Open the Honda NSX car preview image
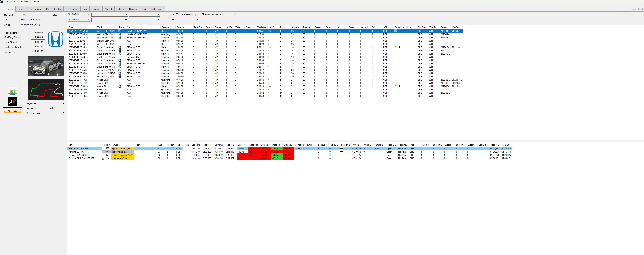 (x=46, y=66)
